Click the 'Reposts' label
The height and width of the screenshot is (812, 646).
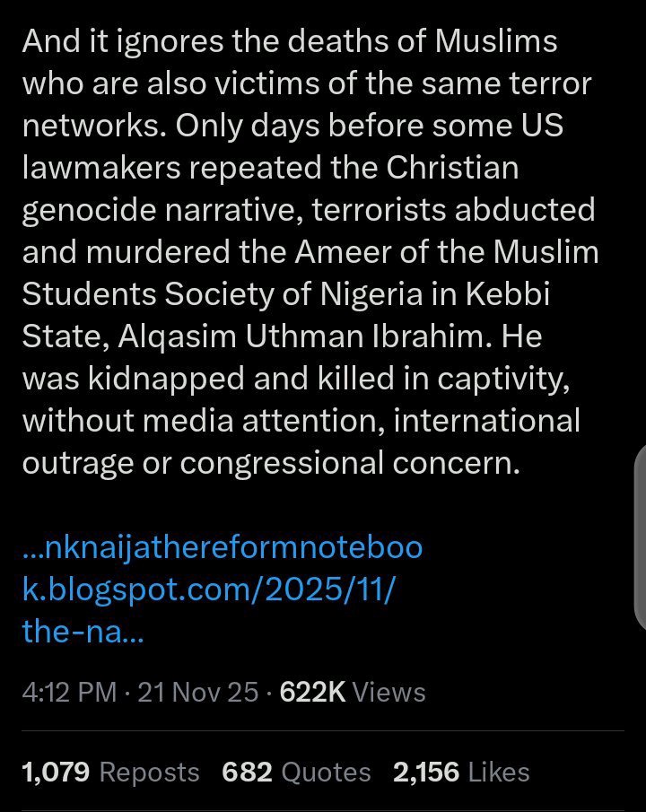(x=149, y=772)
